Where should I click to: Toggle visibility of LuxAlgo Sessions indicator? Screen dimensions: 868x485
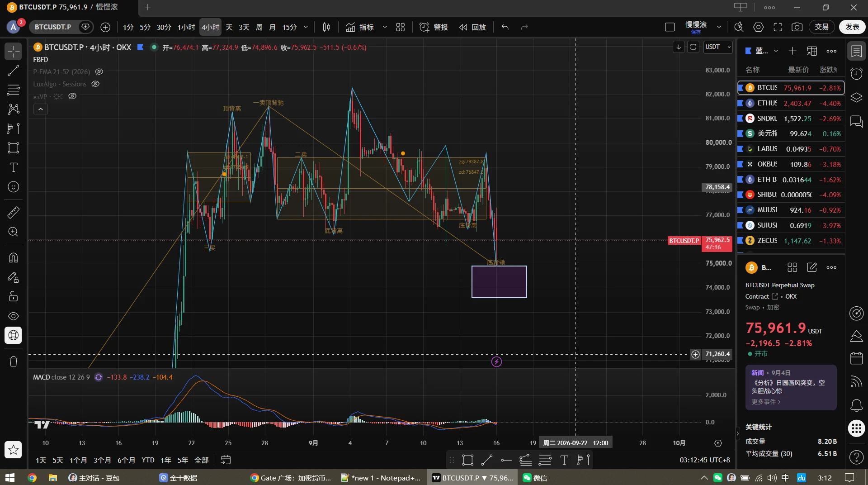coord(95,84)
